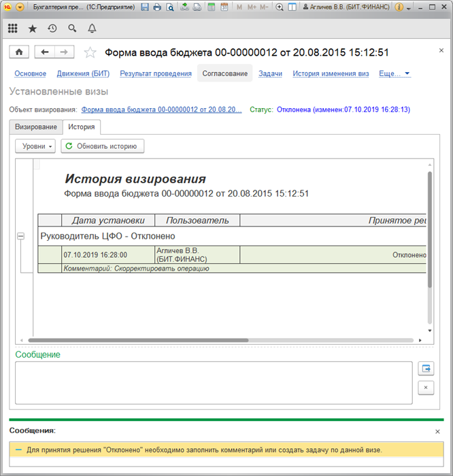Open notifications bell icon

pos(92,29)
